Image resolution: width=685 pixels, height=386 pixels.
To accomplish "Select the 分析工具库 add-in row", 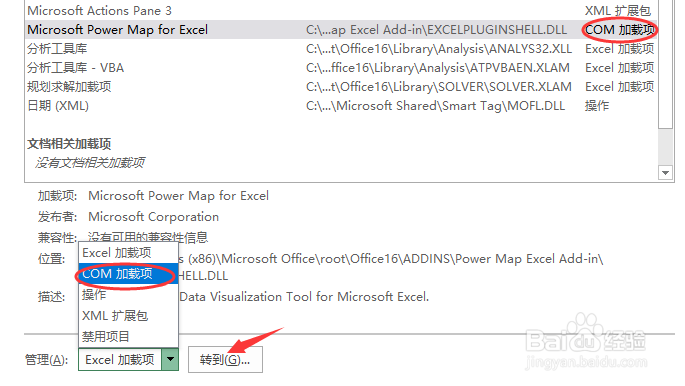I will (341, 49).
